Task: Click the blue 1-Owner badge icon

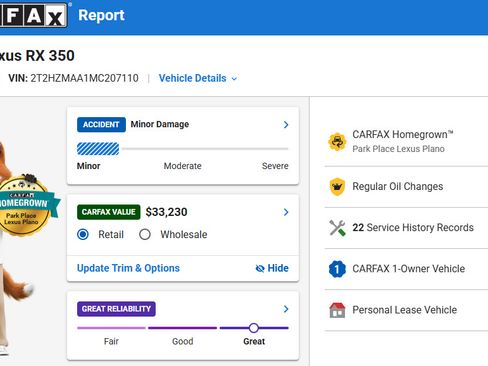Action: (x=337, y=269)
